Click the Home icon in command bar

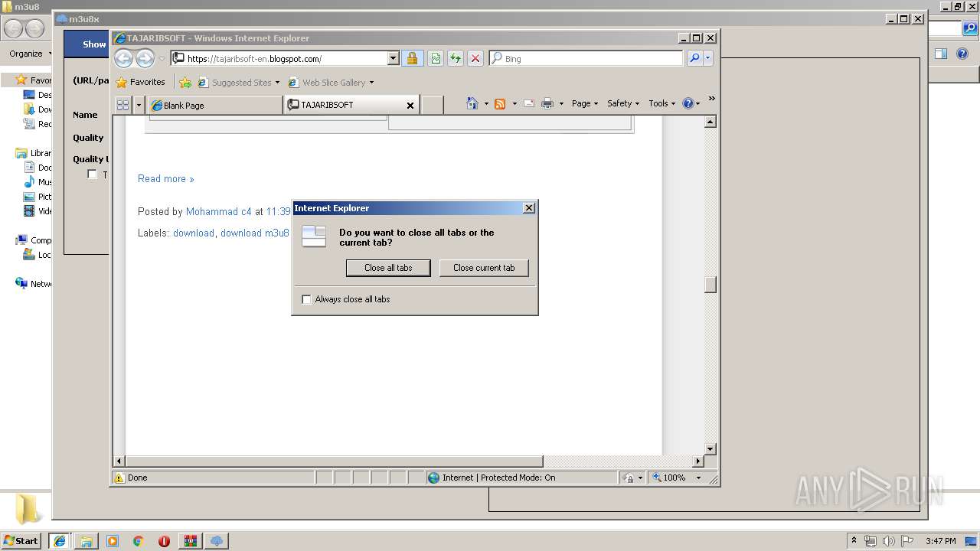click(x=472, y=103)
